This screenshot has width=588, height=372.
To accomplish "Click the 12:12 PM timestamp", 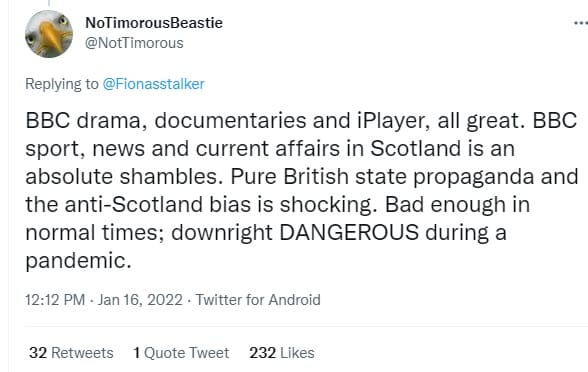I will [55, 300].
